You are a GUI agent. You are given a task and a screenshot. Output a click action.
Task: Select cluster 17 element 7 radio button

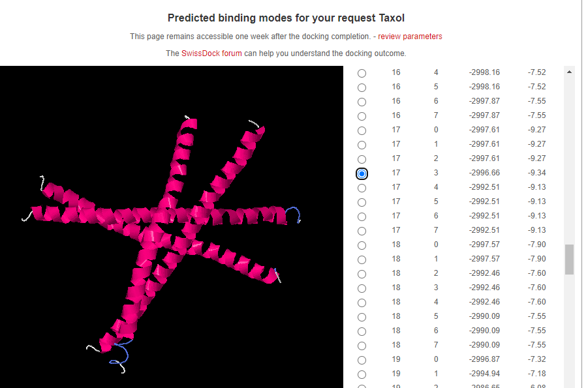(x=362, y=231)
